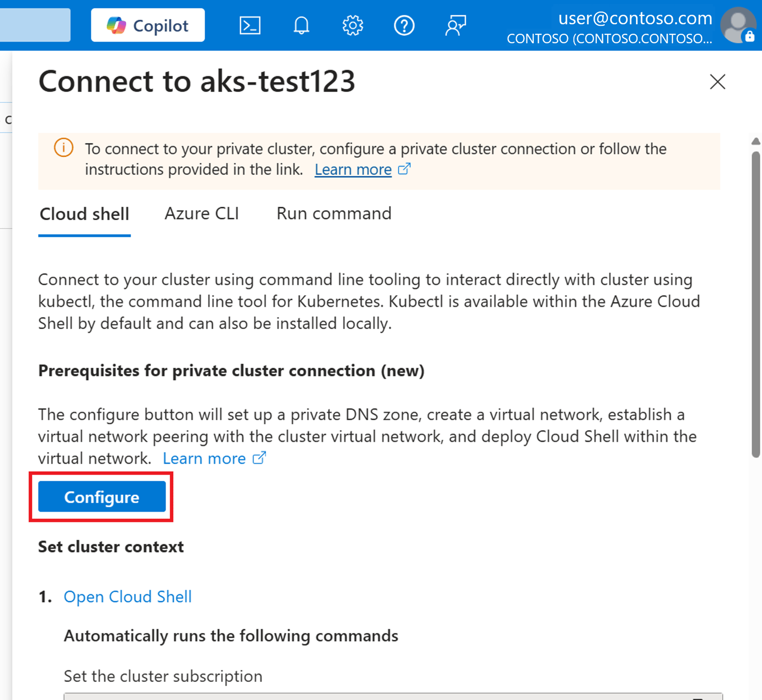This screenshot has height=700, width=762.
Task: Open the notifications bell
Action: 301,25
